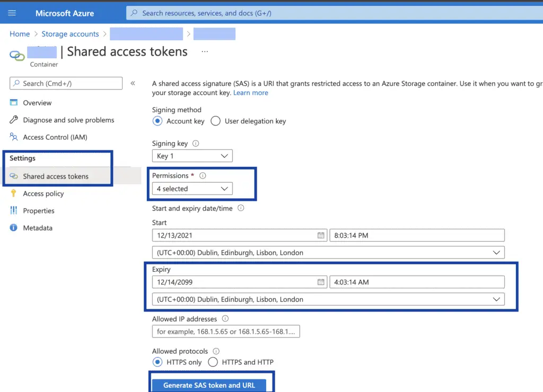543x392 pixels.
Task: Click the Signing method label
Action: pyautogui.click(x=177, y=110)
